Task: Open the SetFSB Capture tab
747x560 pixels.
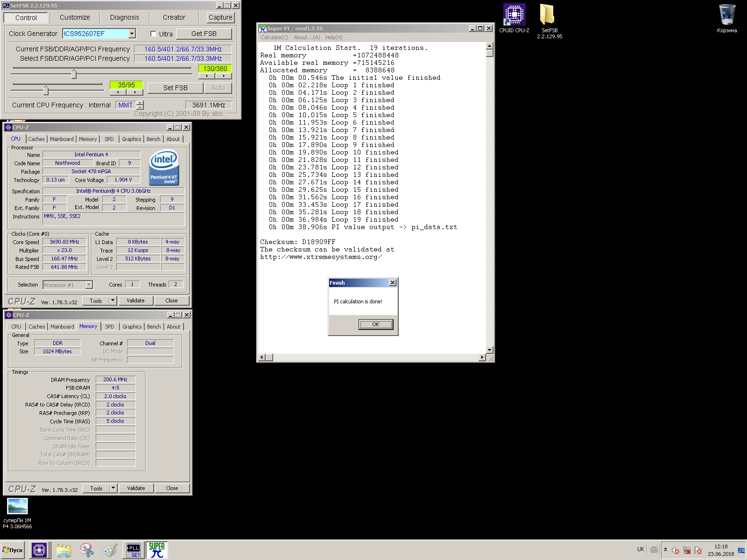Action: tap(220, 17)
